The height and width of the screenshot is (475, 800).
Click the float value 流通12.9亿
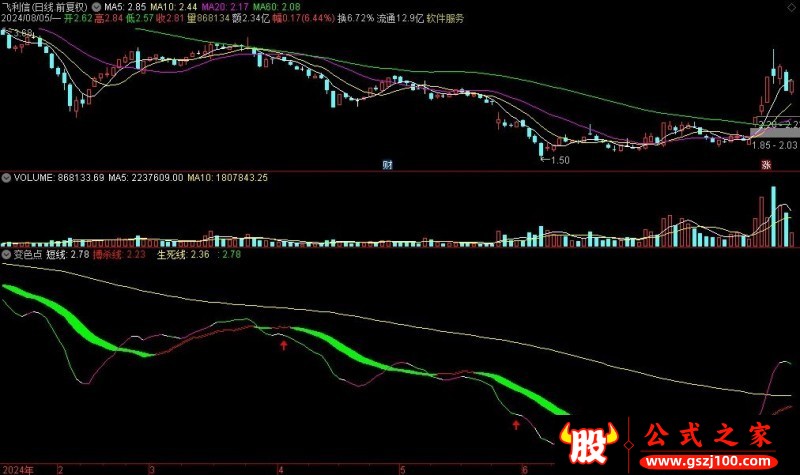pyautogui.click(x=400, y=18)
